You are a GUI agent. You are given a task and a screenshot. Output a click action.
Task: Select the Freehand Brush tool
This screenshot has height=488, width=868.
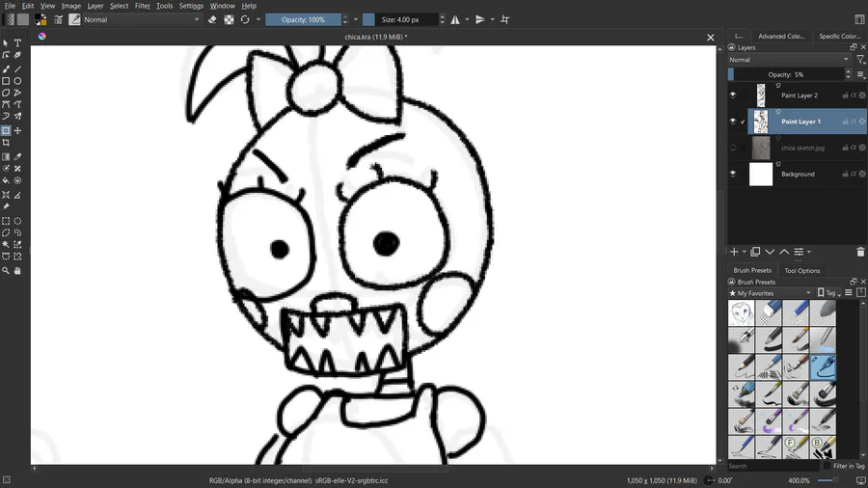tap(6, 69)
